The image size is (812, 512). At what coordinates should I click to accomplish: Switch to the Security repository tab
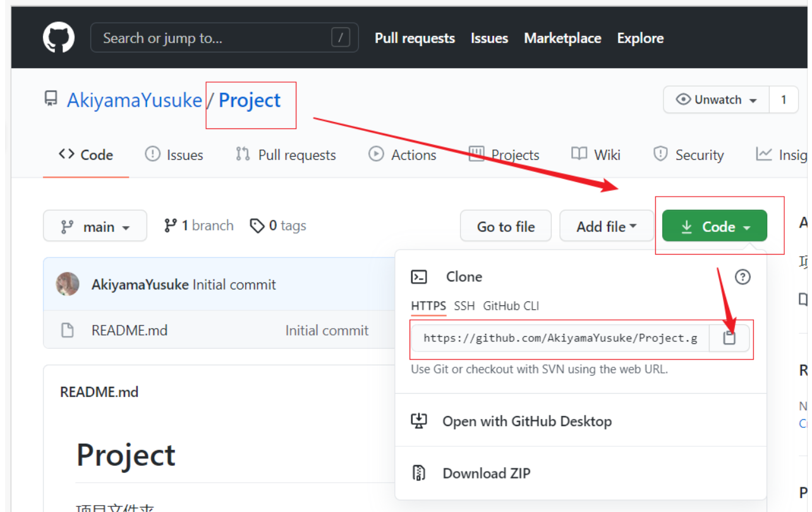(x=688, y=155)
